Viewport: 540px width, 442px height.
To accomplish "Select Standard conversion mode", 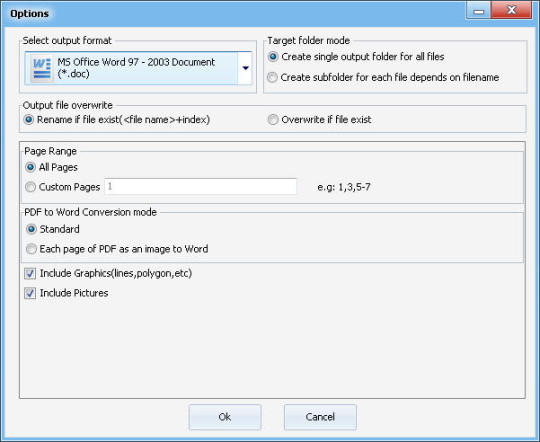I will pyautogui.click(x=31, y=229).
